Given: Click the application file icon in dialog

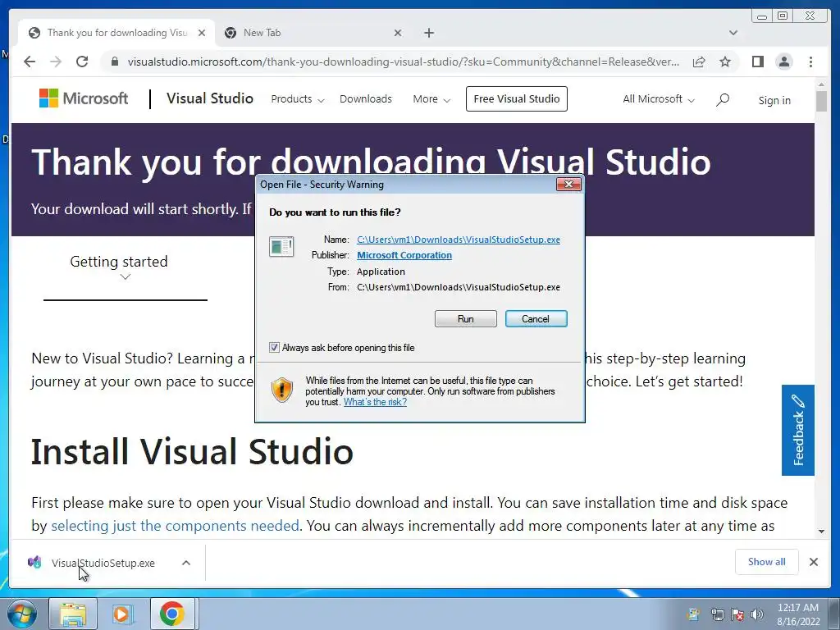Looking at the screenshot, I should tap(281, 246).
